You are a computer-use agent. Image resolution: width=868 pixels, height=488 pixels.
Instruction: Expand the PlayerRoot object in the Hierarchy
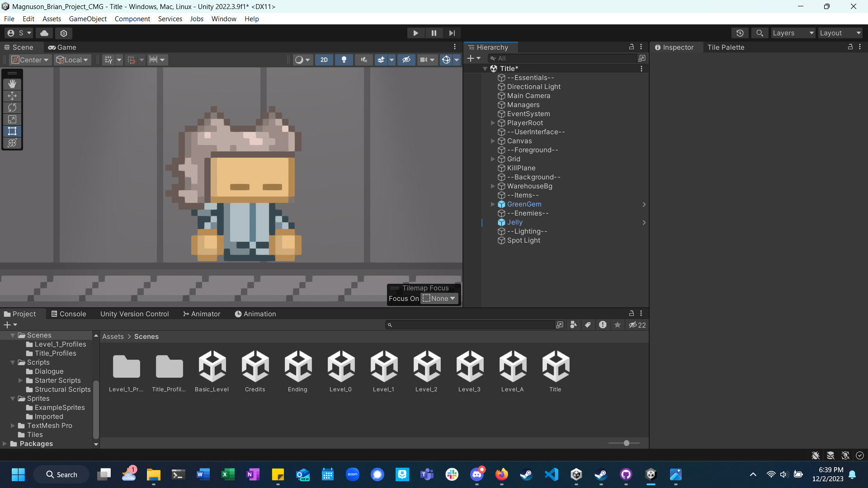click(x=493, y=123)
